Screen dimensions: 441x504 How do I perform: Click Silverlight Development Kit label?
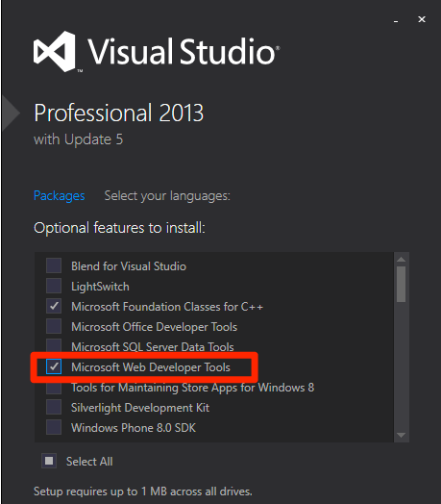[140, 408]
